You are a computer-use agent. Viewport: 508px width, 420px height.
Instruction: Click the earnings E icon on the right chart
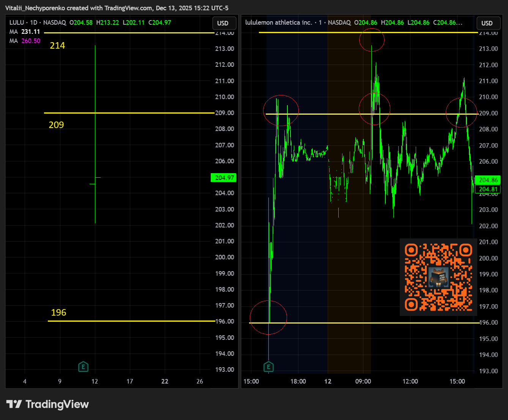pos(268,367)
